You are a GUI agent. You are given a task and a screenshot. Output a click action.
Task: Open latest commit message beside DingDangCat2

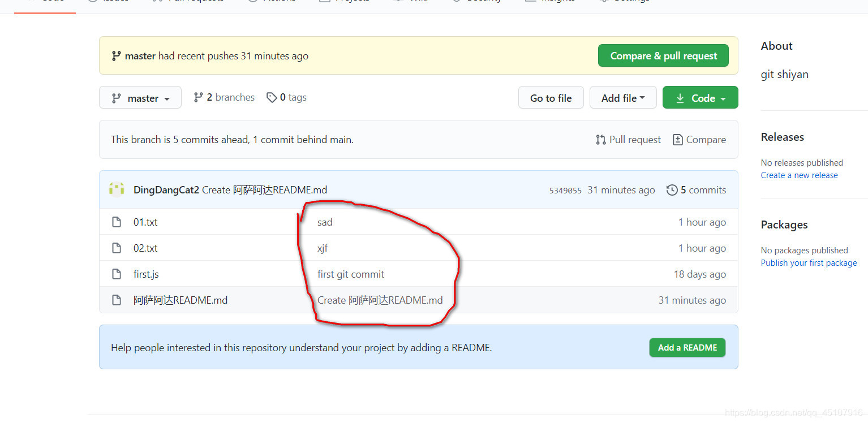click(265, 190)
